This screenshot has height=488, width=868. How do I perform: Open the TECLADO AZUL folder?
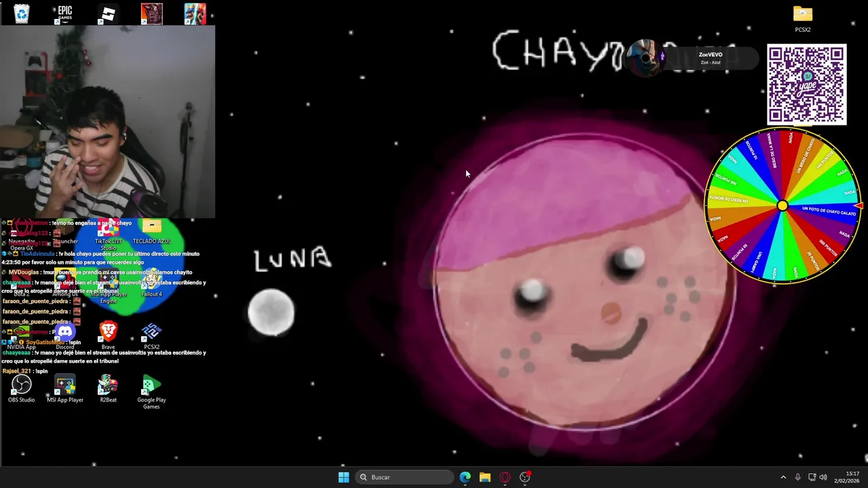152,230
